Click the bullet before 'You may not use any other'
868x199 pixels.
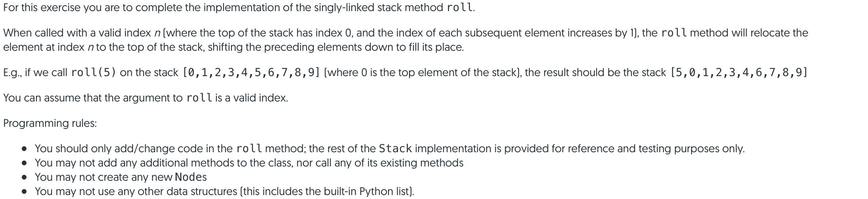point(25,191)
